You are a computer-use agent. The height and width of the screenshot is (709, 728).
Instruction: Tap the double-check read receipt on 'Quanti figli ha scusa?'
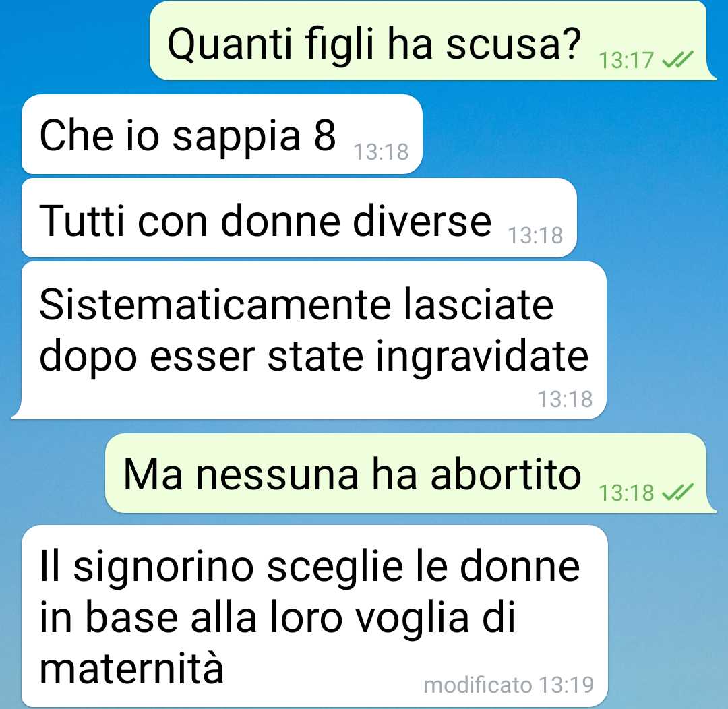(x=677, y=59)
